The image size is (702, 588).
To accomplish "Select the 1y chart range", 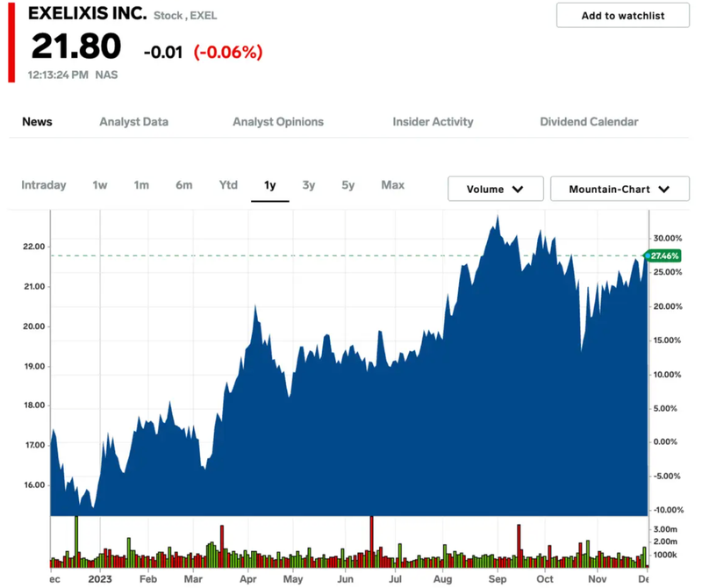I will coord(270,185).
